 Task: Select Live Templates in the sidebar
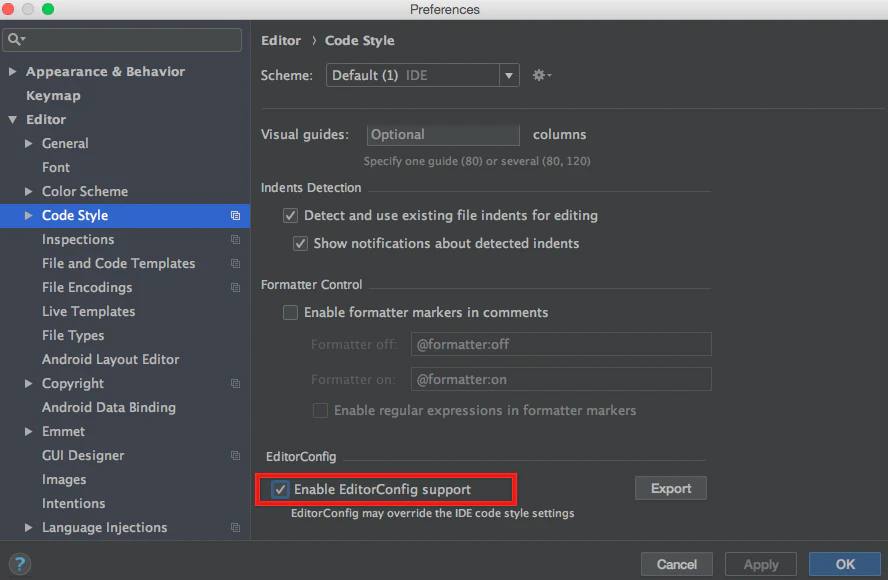88,312
